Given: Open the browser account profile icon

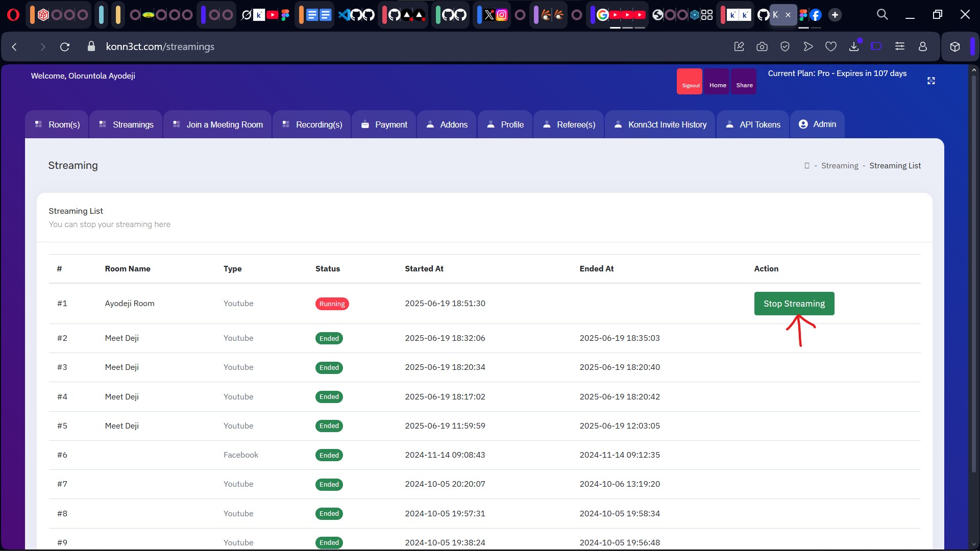Looking at the screenshot, I should point(923,47).
